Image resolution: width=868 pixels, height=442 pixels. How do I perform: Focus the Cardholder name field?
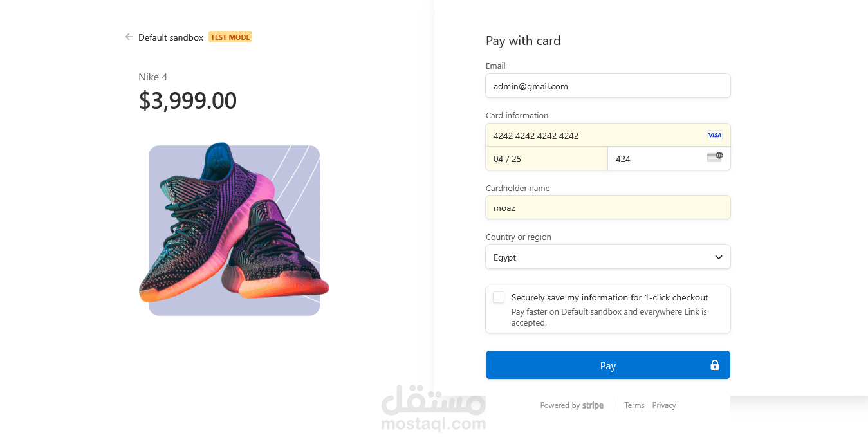tap(607, 208)
